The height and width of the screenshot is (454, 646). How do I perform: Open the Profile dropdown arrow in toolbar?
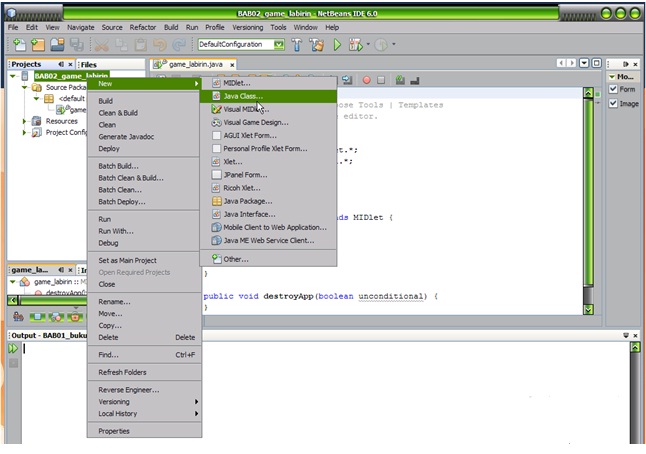click(393, 44)
